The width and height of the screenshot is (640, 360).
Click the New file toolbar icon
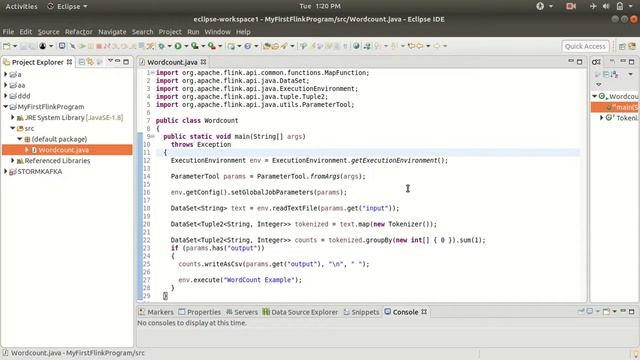click(7, 46)
